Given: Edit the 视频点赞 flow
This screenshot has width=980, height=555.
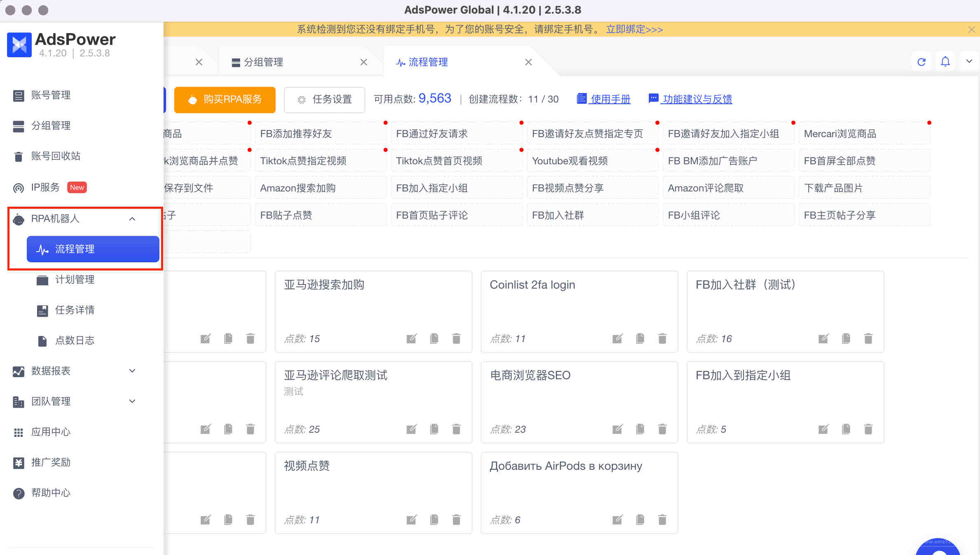Looking at the screenshot, I should tap(411, 520).
